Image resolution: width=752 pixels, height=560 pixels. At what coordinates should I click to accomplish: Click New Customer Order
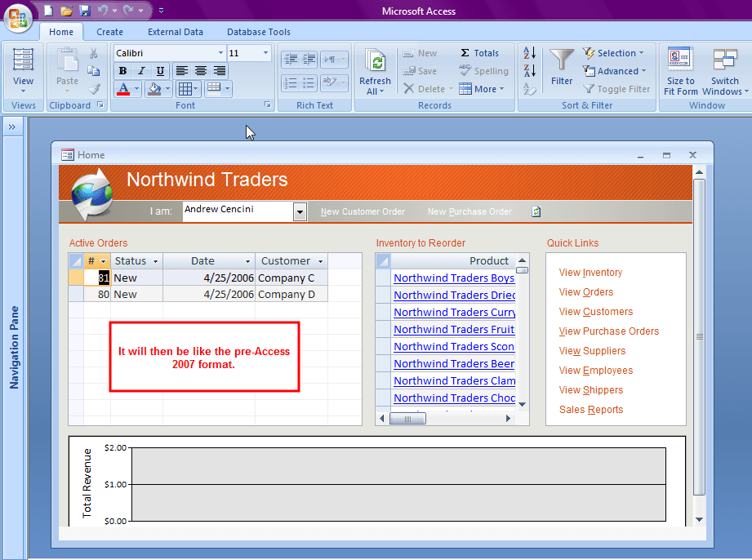pyautogui.click(x=363, y=211)
